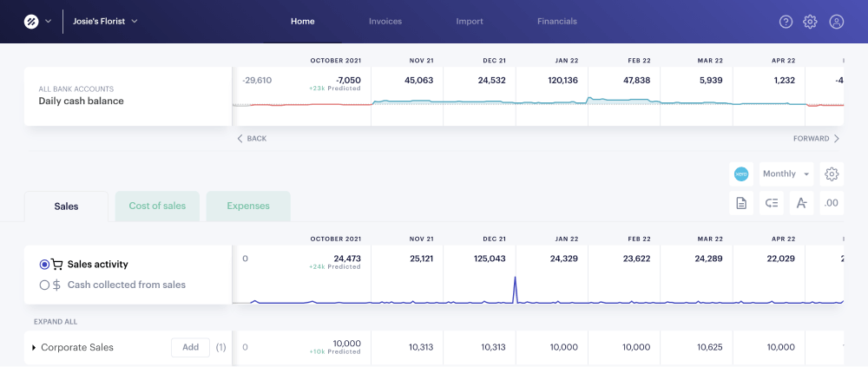Open the Import menu

470,22
